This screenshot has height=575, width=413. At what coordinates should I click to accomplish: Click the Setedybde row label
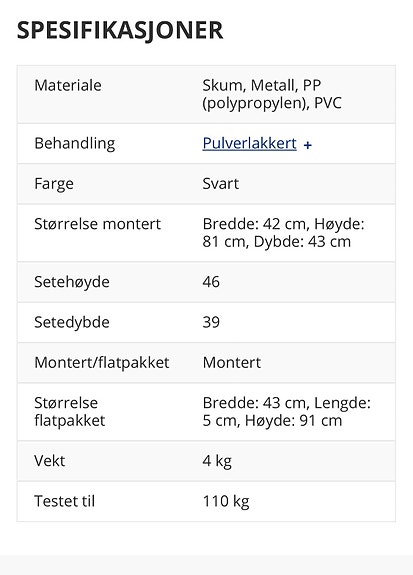tap(72, 322)
